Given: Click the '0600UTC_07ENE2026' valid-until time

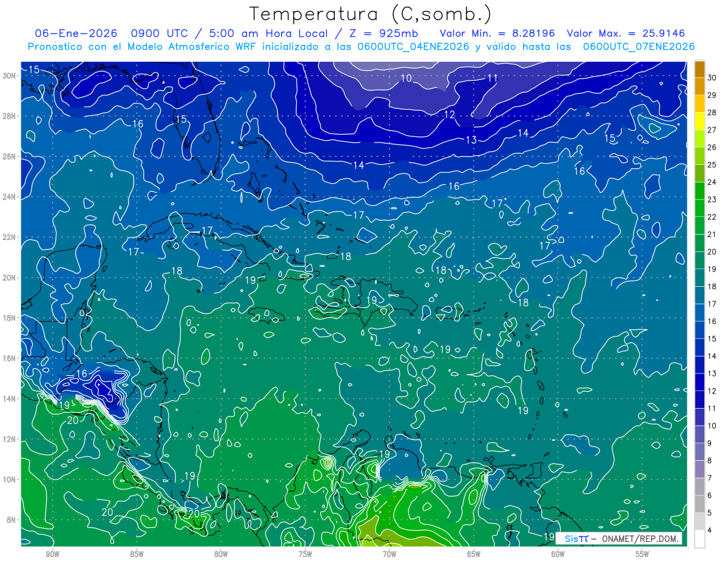Looking at the screenshot, I should pyautogui.click(x=639, y=47).
